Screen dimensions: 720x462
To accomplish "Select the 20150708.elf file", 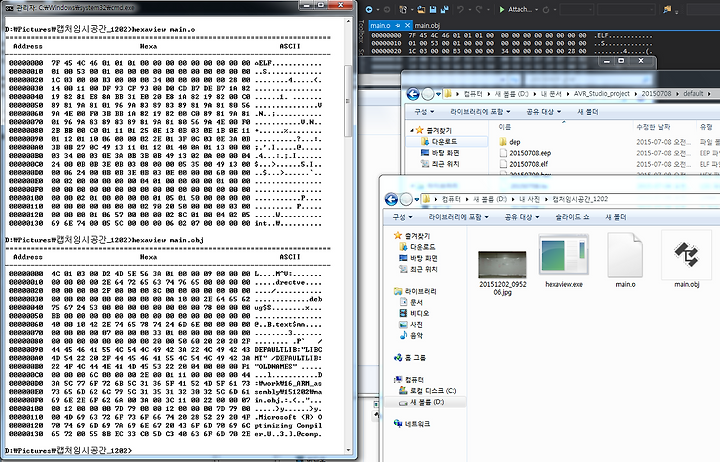I will pos(523,164).
